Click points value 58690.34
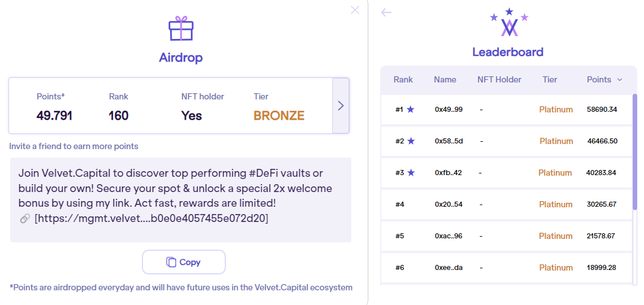This screenshot has height=305, width=644. tap(602, 110)
